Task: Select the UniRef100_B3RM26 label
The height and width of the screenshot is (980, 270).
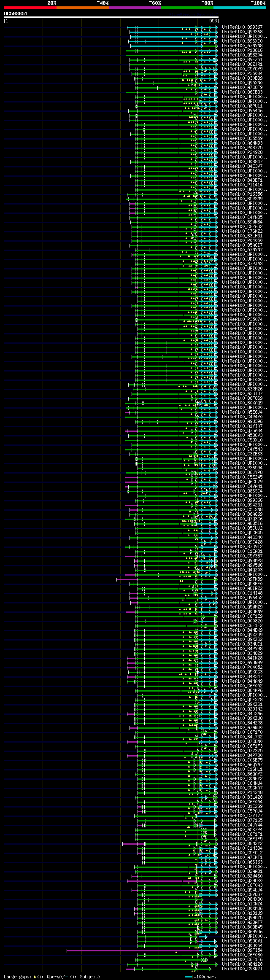Action: 242,389
